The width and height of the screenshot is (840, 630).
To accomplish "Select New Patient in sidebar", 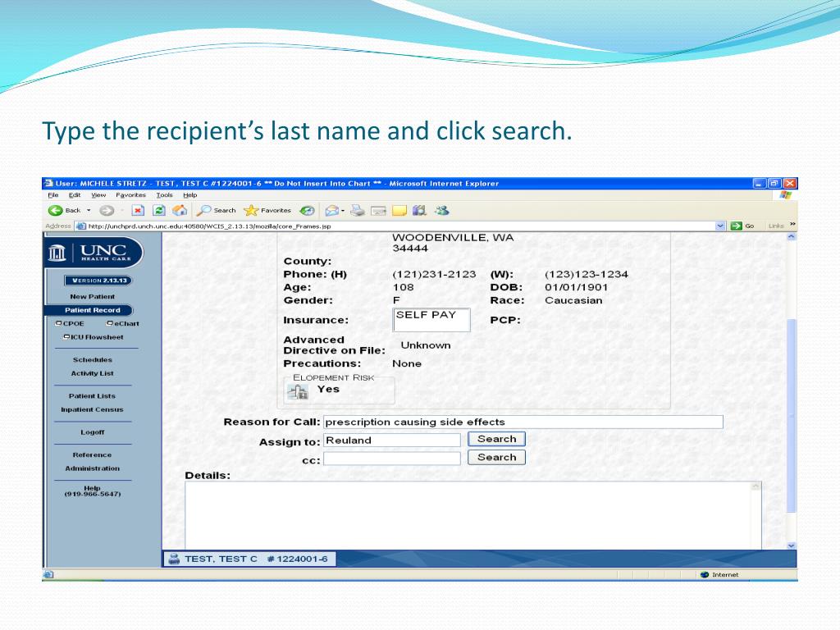I will coord(92,296).
